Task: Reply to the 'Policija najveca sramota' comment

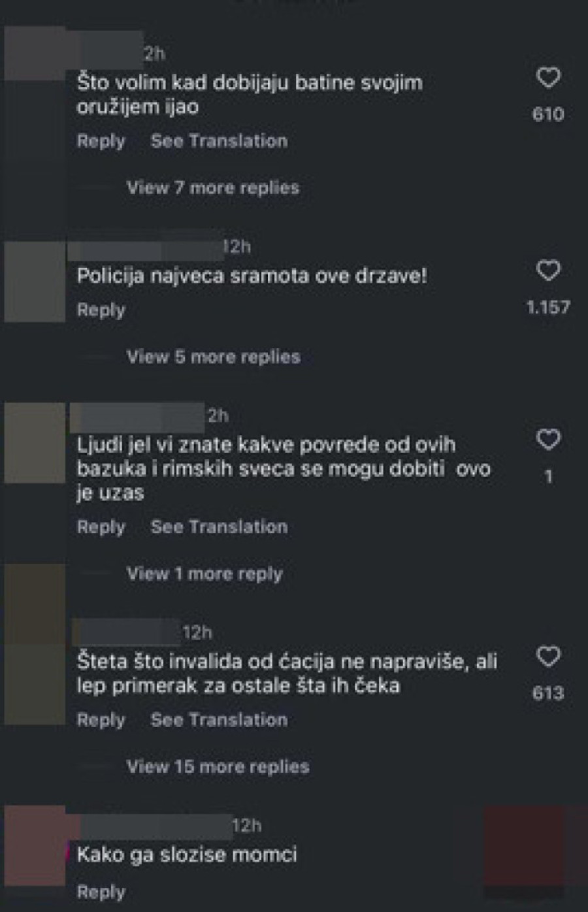Action: click(101, 310)
